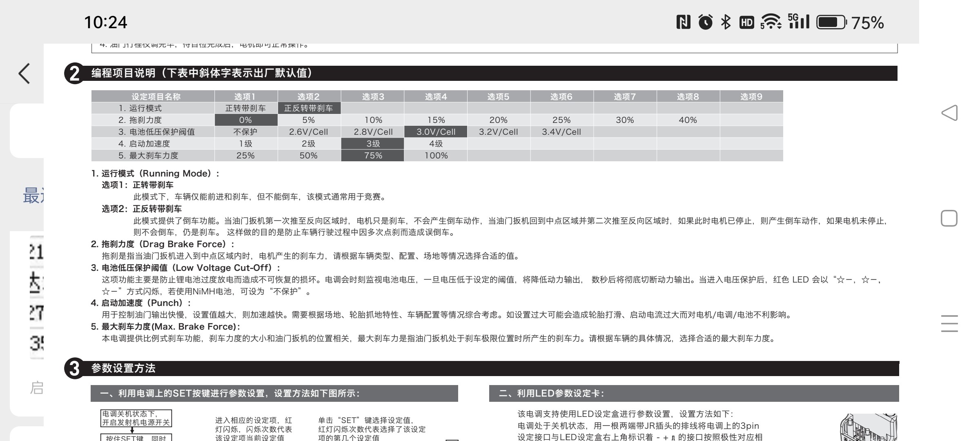This screenshot has height=441, width=980.
Task: Tap the 100% brake force cell
Action: (x=436, y=156)
